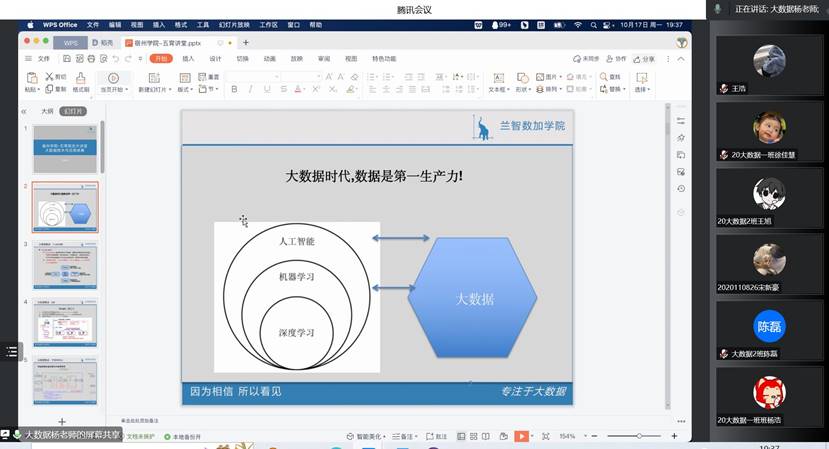Open the Animation (动画) ribbon tab
The width and height of the screenshot is (829, 449).
[269, 59]
